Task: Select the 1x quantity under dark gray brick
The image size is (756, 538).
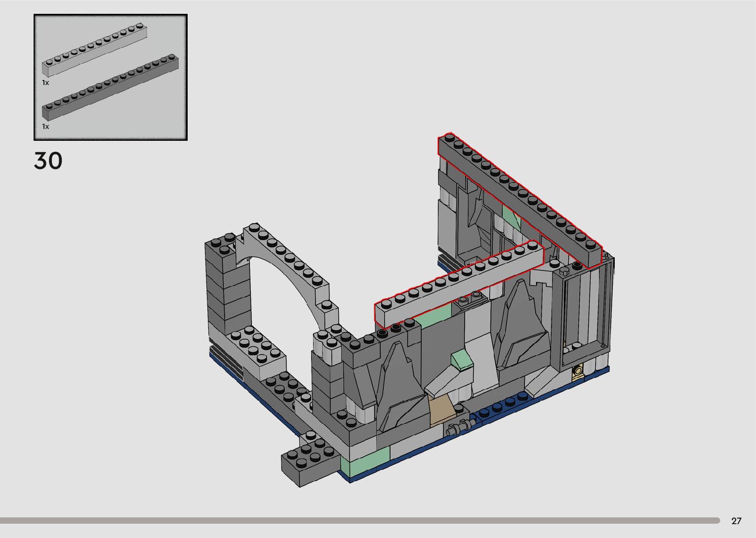Action: pyautogui.click(x=45, y=126)
